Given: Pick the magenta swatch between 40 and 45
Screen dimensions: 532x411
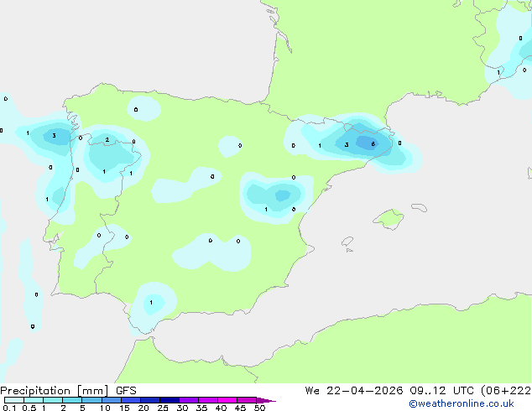Looking at the screenshot, I should pos(227,400).
